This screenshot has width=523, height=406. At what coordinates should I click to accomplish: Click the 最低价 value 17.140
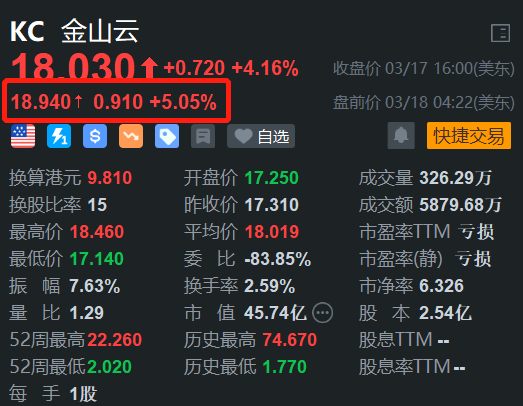[97, 259]
